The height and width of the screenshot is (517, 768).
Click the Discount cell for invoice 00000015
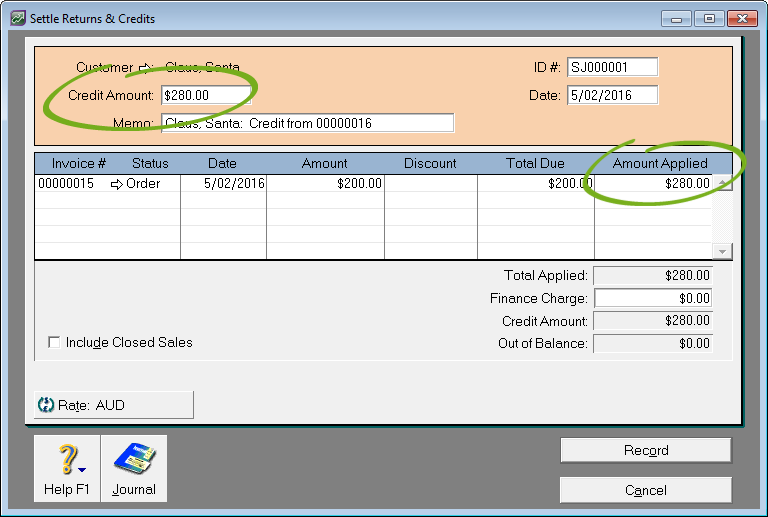click(430, 184)
